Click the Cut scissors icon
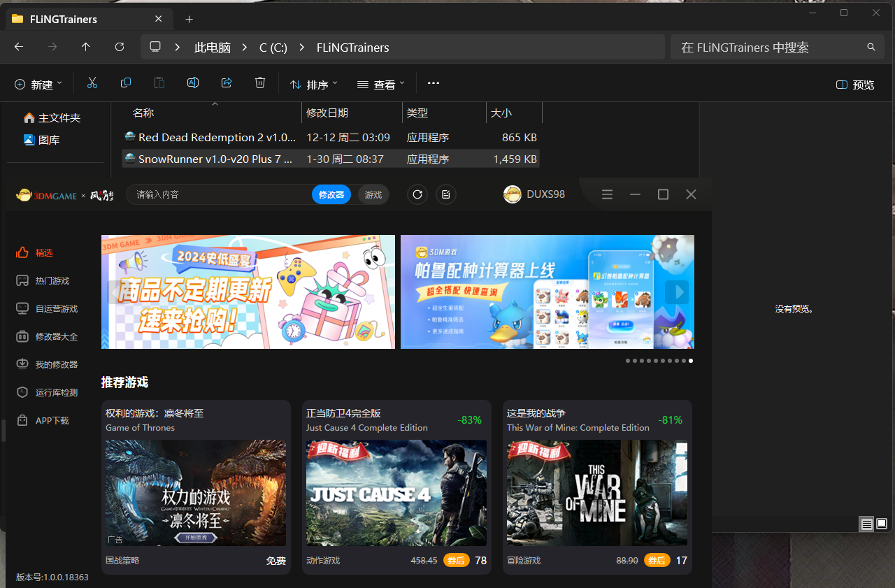The image size is (895, 588). coord(92,83)
